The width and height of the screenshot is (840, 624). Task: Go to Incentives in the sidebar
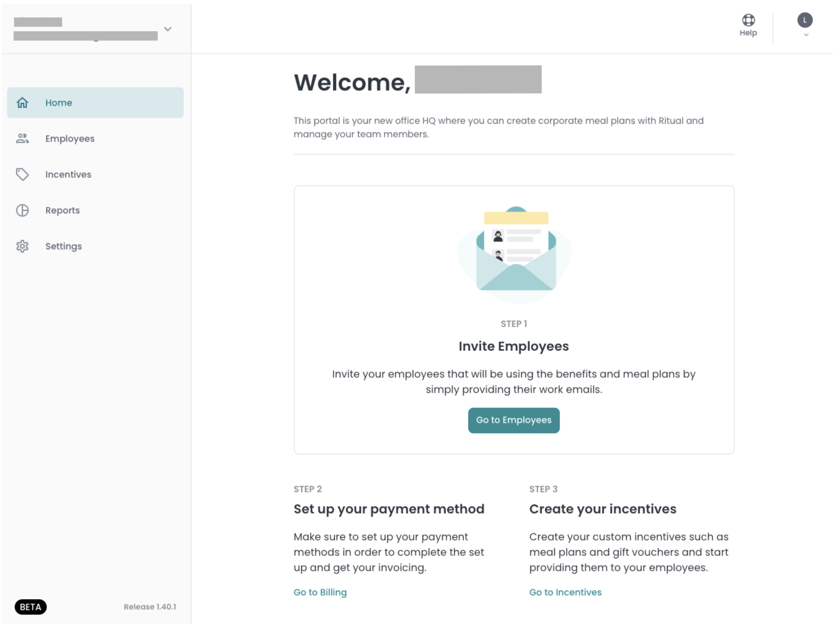tap(95, 174)
